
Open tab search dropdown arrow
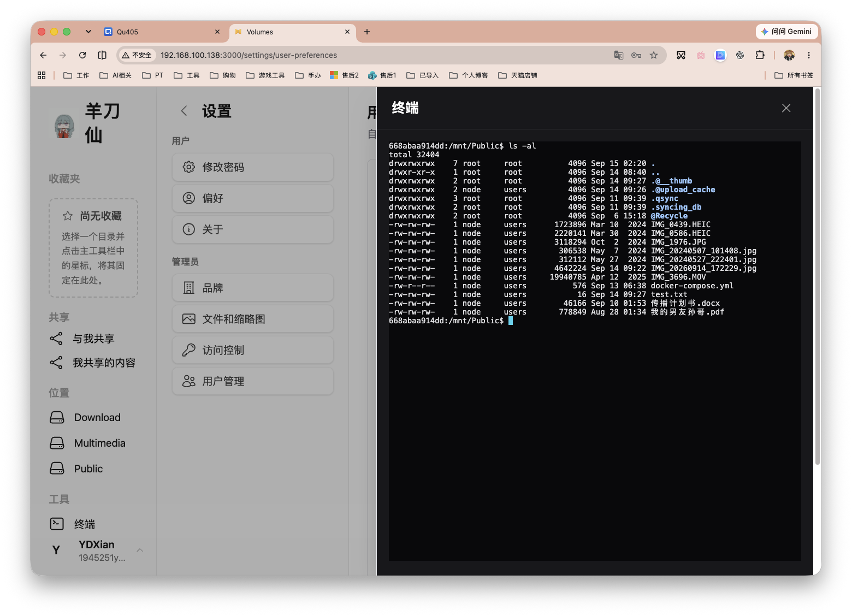tap(88, 32)
